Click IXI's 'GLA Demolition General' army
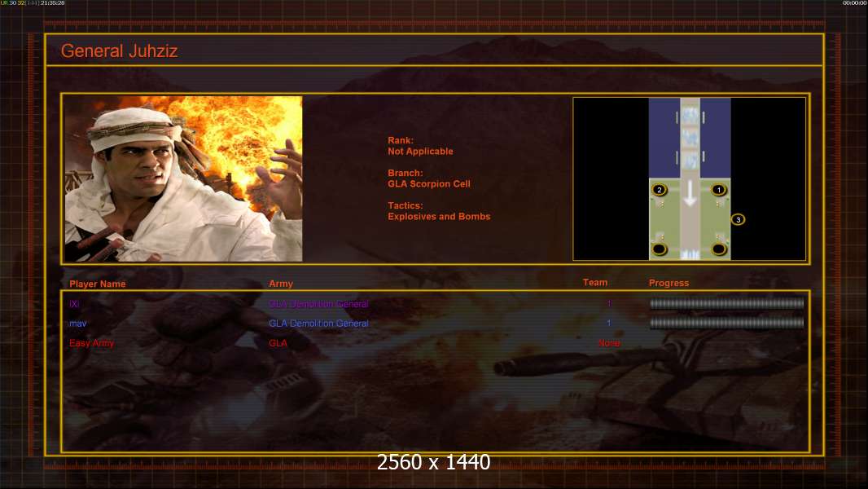Image resolution: width=868 pixels, height=489 pixels. click(x=318, y=303)
